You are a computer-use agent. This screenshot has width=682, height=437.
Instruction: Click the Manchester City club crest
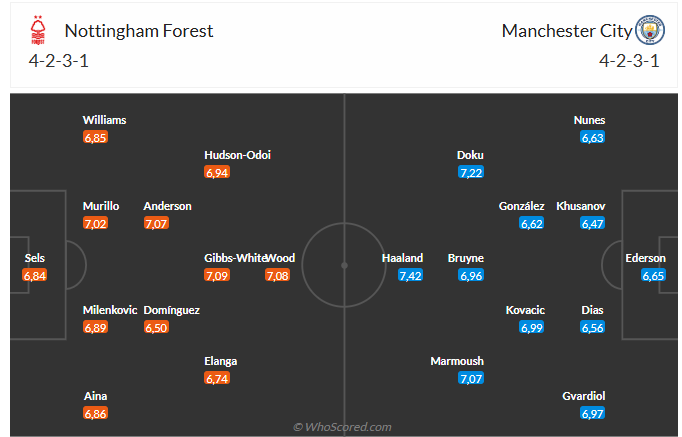coord(650,30)
